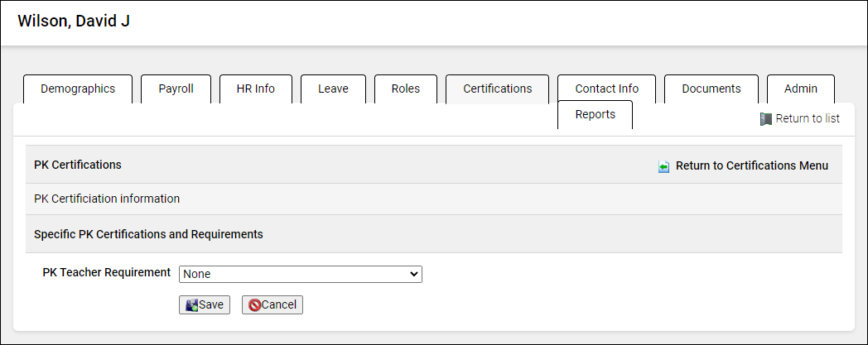Switch to the Documents tab
This screenshot has height=345, width=868.
click(711, 89)
